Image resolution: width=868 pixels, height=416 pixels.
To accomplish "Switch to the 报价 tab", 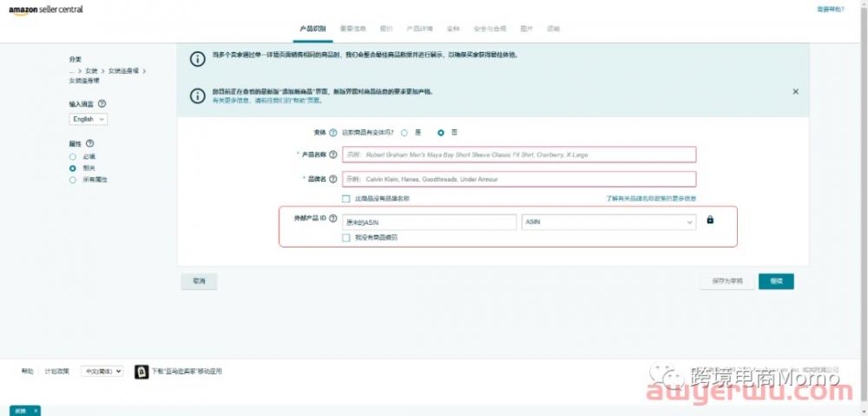I will [386, 29].
